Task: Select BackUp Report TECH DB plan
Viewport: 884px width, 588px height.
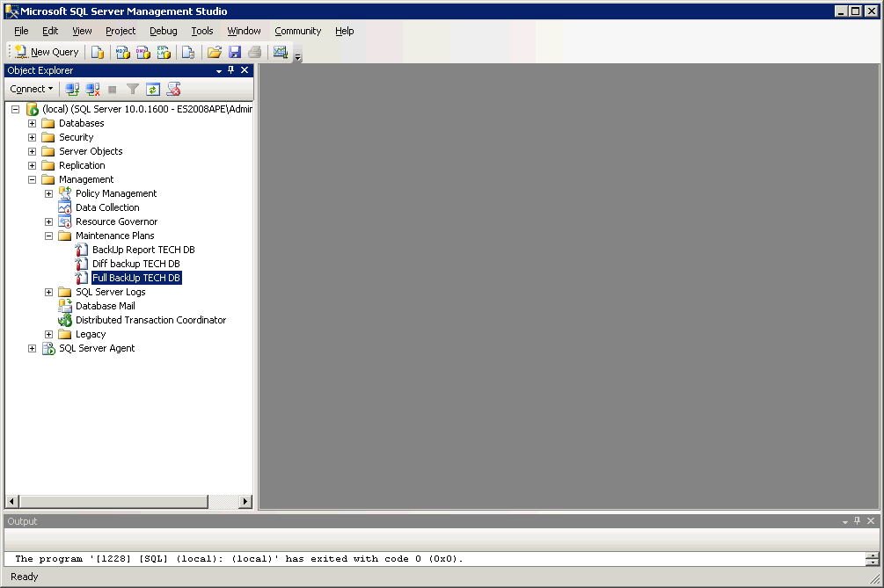Action: point(143,250)
